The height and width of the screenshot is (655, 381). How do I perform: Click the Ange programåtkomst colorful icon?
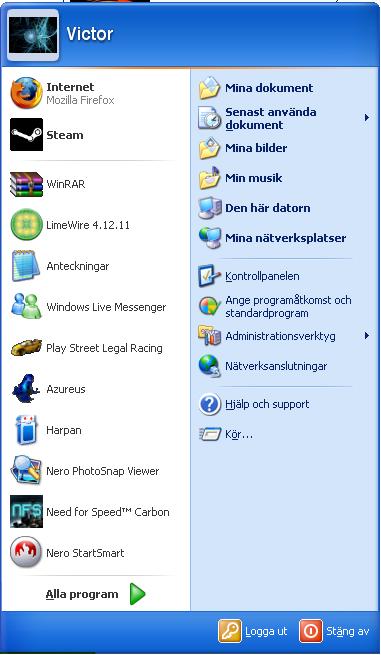(x=209, y=307)
